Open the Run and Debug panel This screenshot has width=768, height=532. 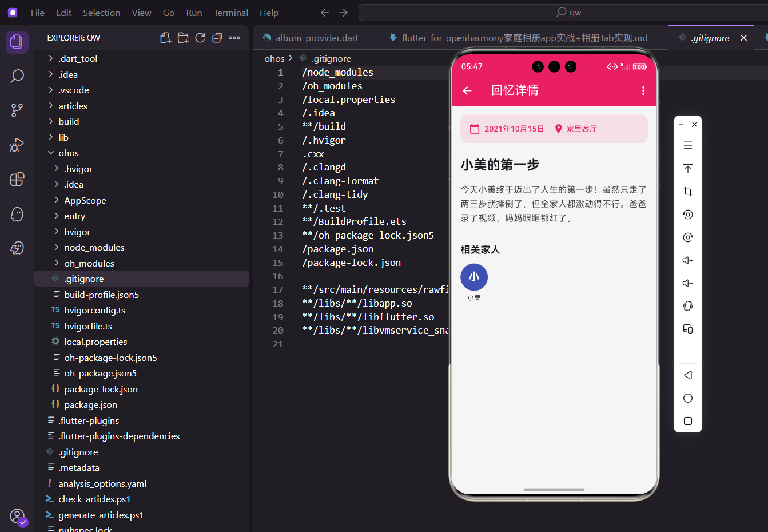pyautogui.click(x=17, y=145)
